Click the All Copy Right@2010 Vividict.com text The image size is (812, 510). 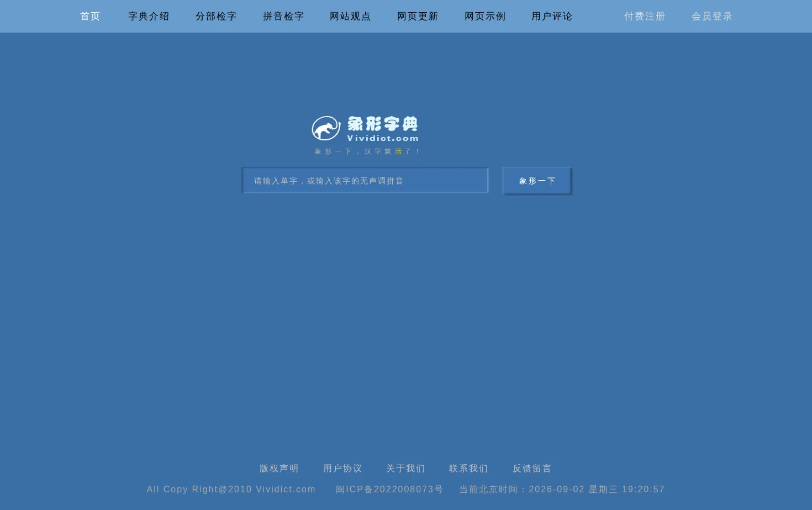pos(231,490)
